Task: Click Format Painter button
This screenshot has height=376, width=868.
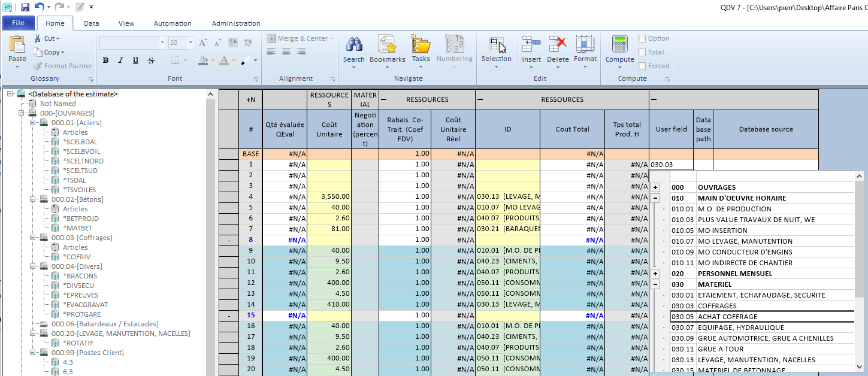Action: pyautogui.click(x=62, y=66)
